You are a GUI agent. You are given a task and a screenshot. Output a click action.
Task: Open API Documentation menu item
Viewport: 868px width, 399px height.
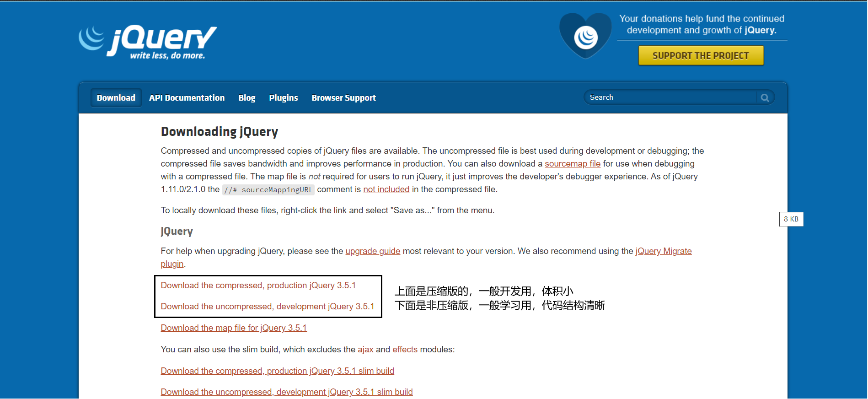187,98
